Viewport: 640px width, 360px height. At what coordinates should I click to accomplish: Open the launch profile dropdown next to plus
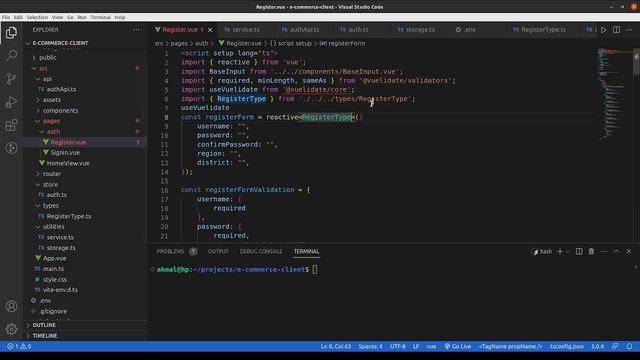click(567, 252)
